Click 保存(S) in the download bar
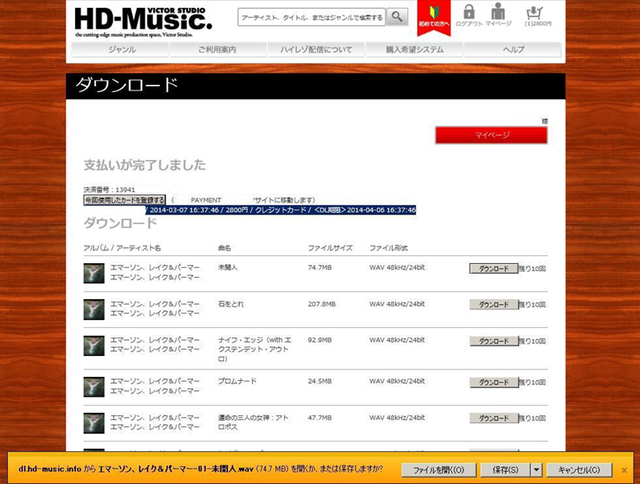 coord(505,470)
